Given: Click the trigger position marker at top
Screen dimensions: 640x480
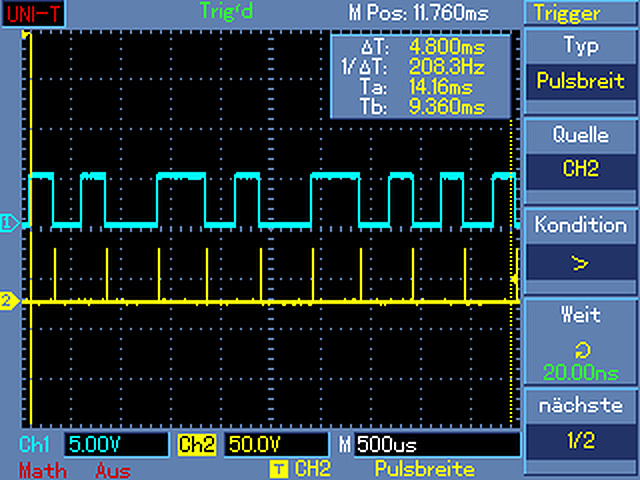Looking at the screenshot, I should 26,34.
